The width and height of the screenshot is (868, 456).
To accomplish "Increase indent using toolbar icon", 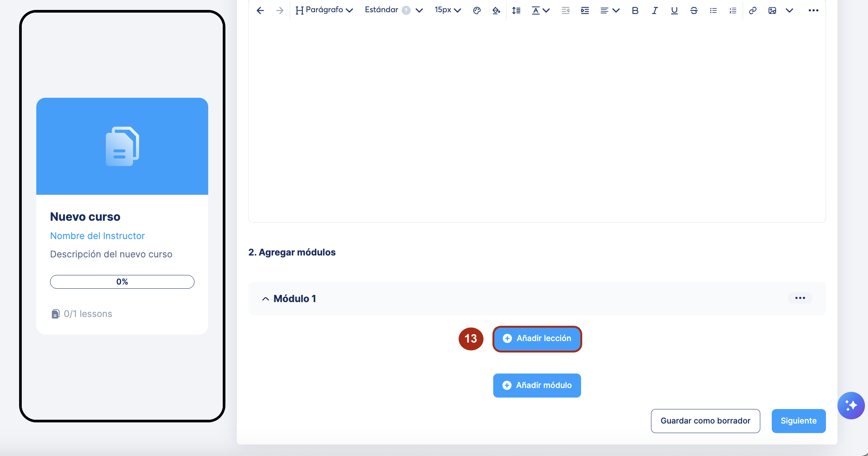I will 585,10.
